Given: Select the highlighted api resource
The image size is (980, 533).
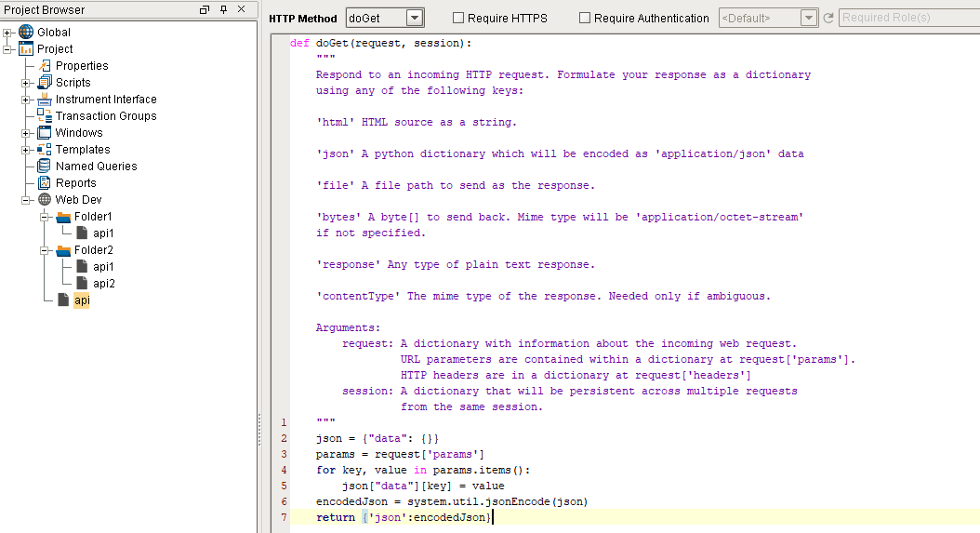Looking at the screenshot, I should [x=82, y=300].
